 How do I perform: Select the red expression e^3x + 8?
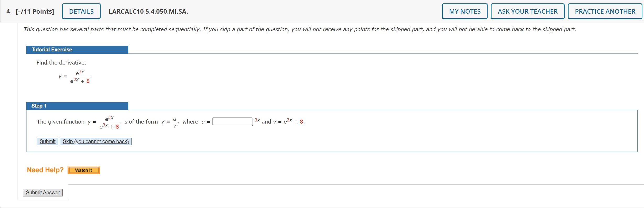tap(79, 81)
